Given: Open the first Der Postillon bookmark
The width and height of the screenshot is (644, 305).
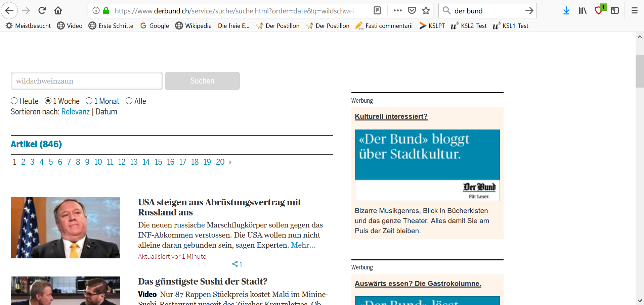Looking at the screenshot, I should click(x=277, y=26).
